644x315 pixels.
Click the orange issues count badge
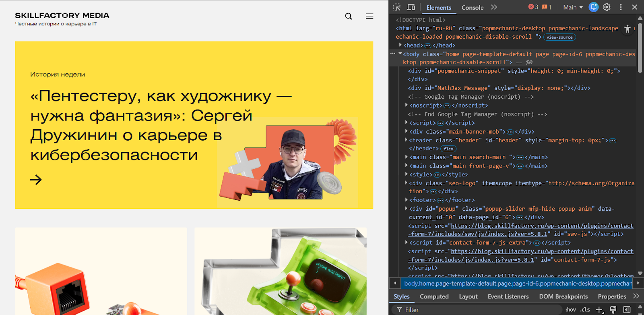coord(547,7)
